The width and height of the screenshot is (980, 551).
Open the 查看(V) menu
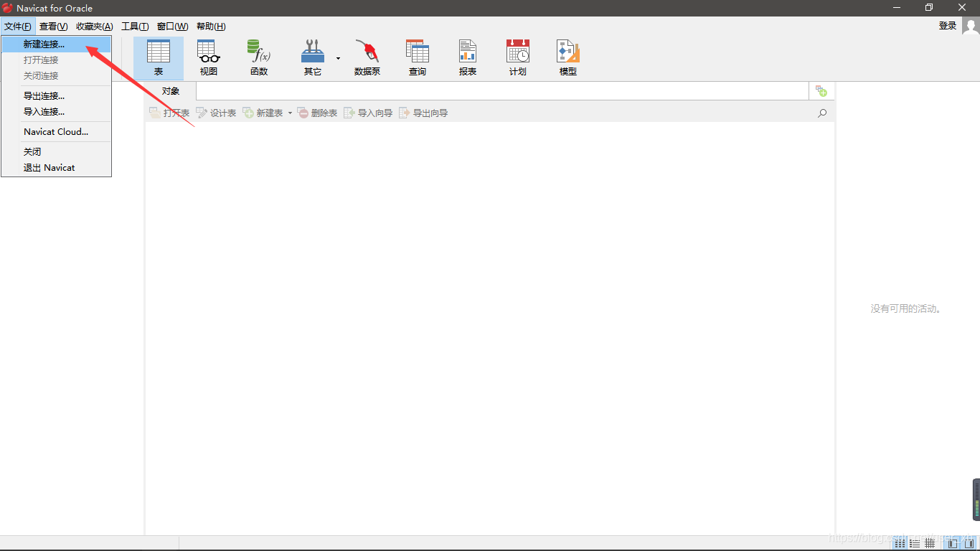tap(54, 27)
